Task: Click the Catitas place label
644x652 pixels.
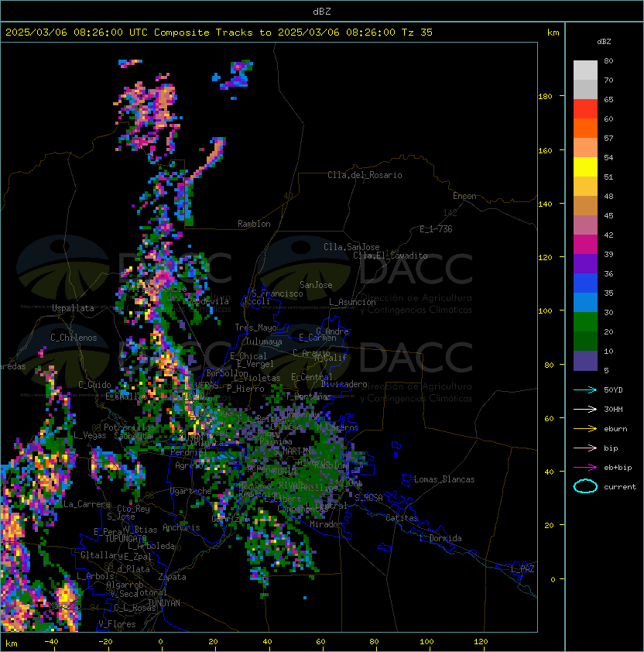Action: (x=402, y=518)
